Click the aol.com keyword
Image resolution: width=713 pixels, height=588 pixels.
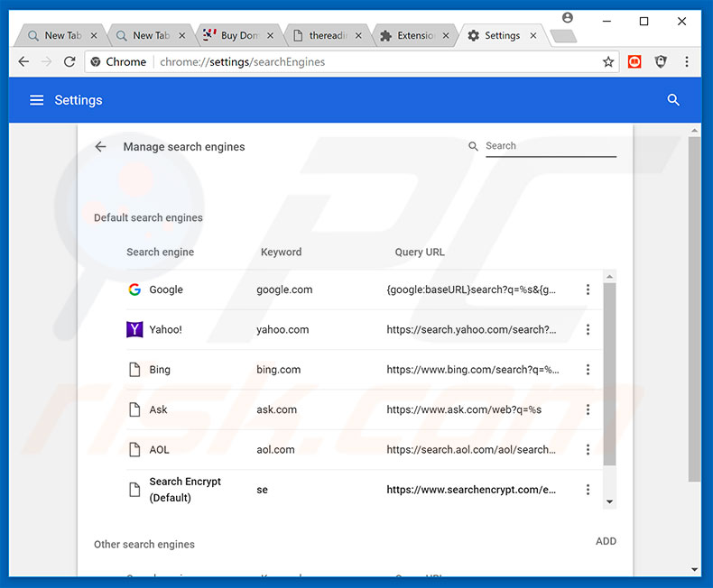pyautogui.click(x=275, y=449)
